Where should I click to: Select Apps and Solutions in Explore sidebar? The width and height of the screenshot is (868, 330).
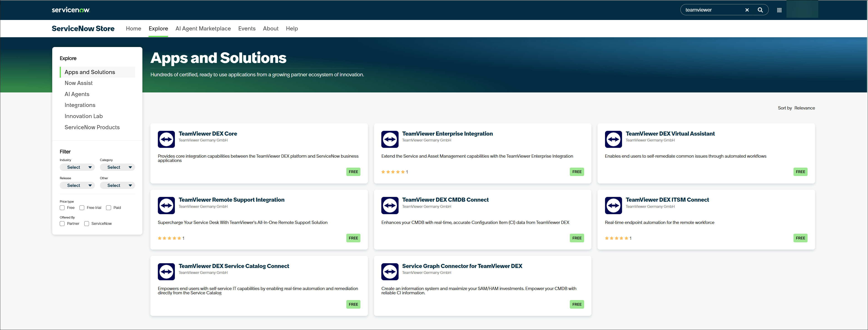coord(98,72)
